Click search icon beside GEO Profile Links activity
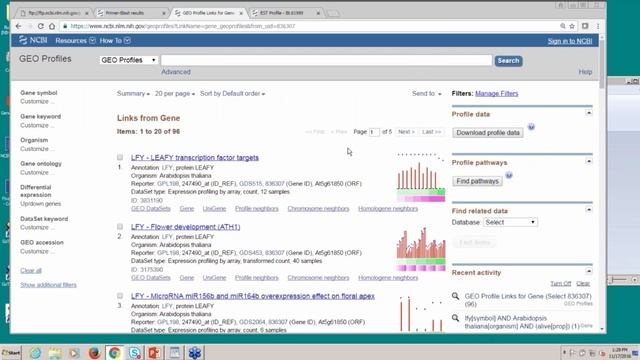The height and width of the screenshot is (360, 640). (456, 296)
